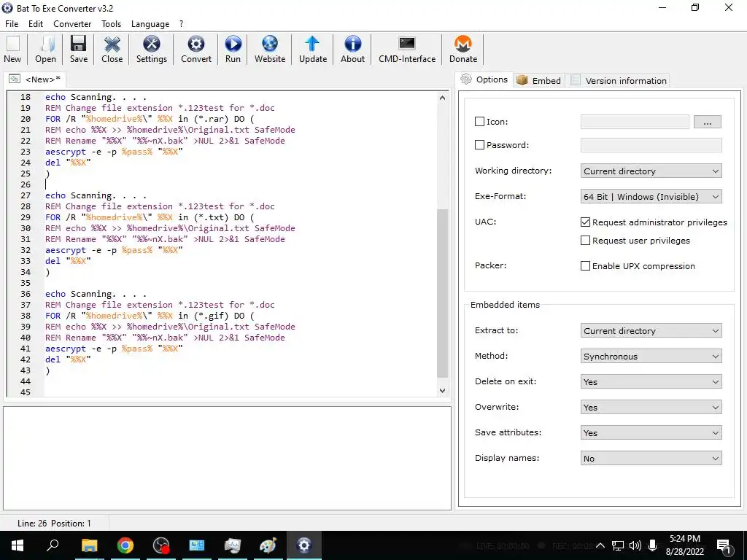Screen dimensions: 747x560
Task: Open the File menu
Action: (x=12, y=24)
